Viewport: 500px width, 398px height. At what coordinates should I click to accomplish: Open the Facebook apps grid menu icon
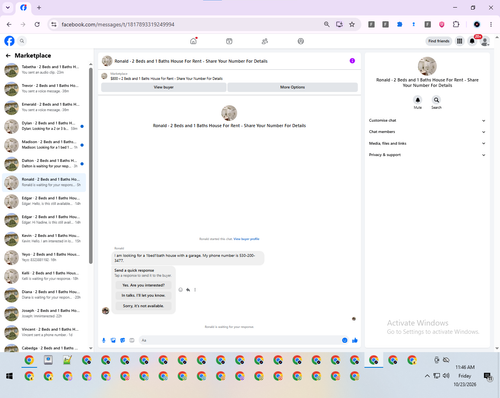coord(460,41)
